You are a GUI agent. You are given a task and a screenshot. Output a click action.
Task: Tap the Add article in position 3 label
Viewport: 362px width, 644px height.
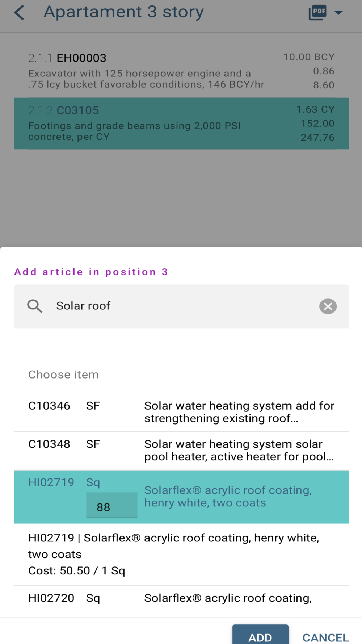pos(91,272)
